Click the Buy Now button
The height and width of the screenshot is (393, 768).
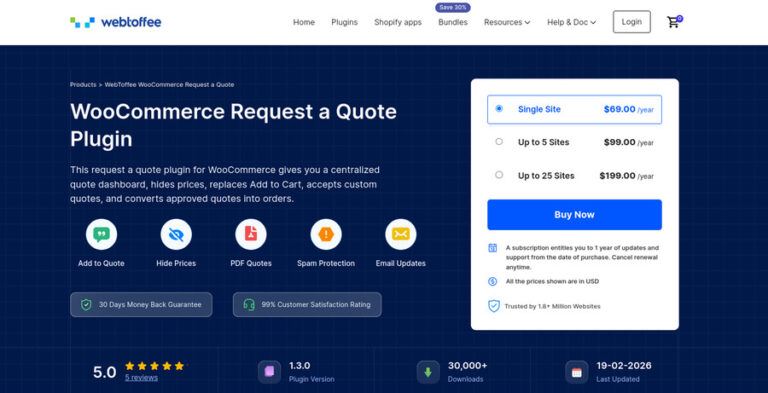coord(574,215)
